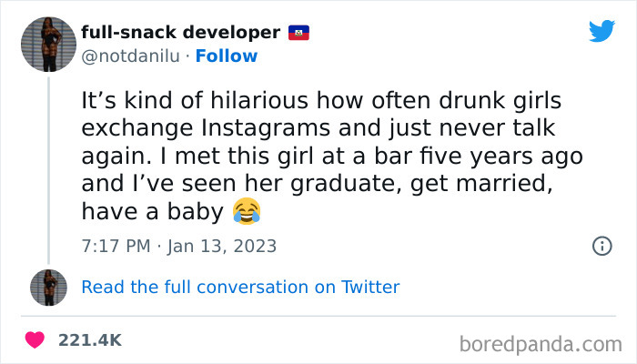The height and width of the screenshot is (364, 637).
Task: Click the small avatar beside the conversation link
Action: pyautogui.click(x=48, y=287)
